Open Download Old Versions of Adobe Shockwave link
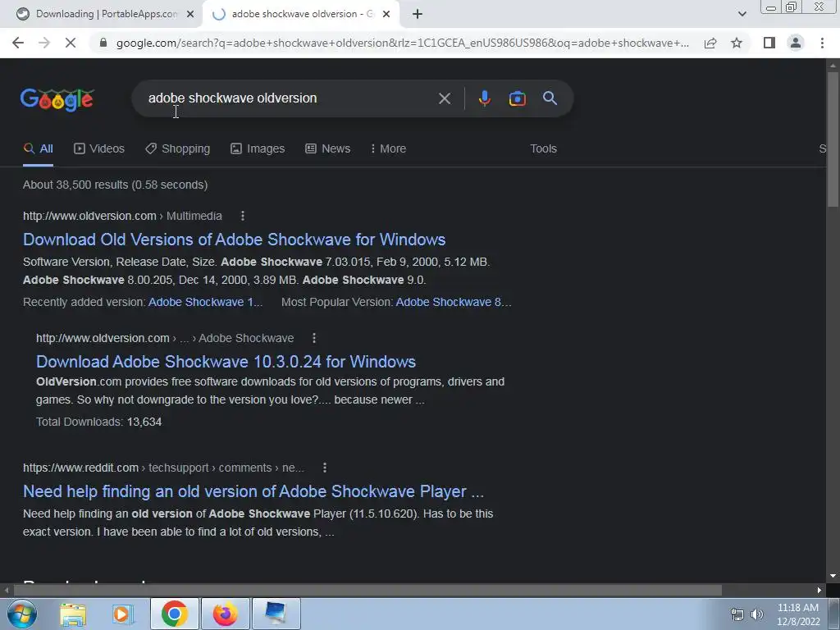 (234, 240)
